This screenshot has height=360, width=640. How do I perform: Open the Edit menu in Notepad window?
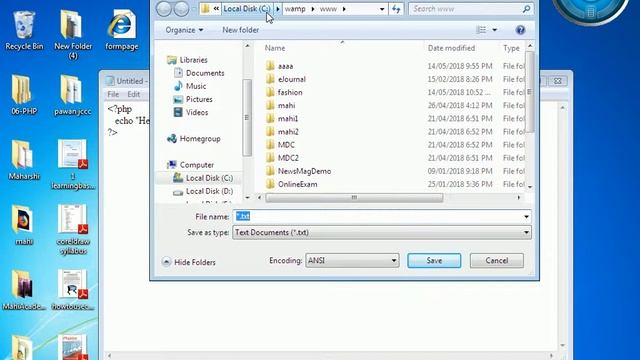click(x=133, y=94)
